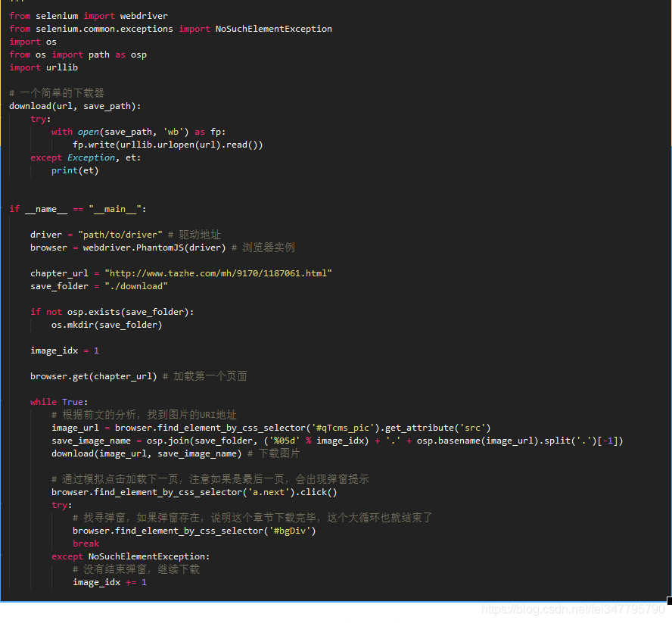Click the 'while True:' line
The width and height of the screenshot is (672, 623).
pyautogui.click(x=59, y=402)
